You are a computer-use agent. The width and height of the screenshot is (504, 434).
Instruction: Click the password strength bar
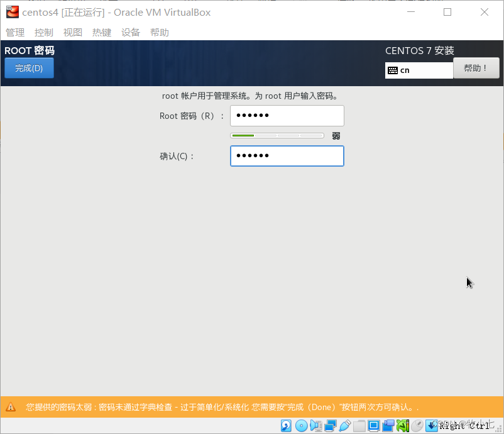[277, 136]
